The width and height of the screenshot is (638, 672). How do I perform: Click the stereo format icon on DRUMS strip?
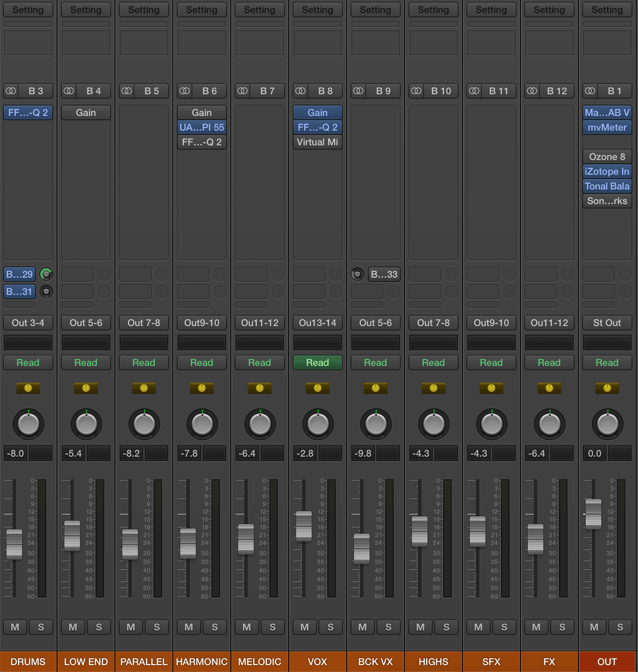tap(11, 91)
